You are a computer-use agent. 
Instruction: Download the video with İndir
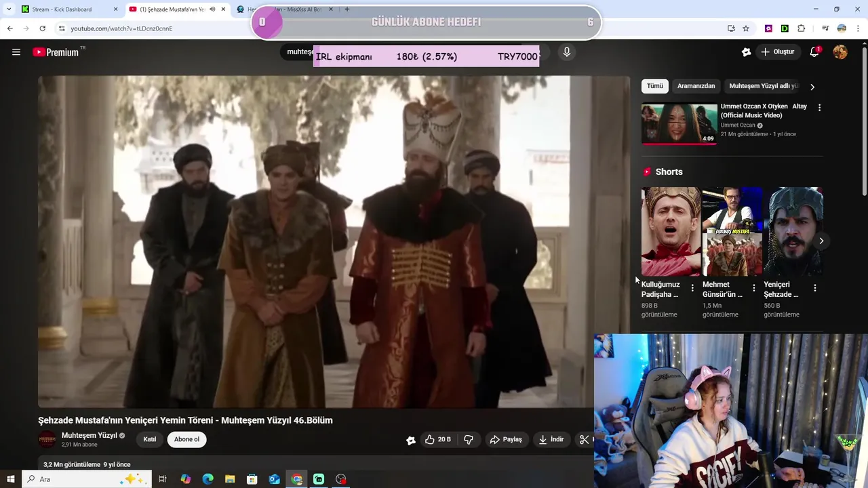click(x=551, y=440)
